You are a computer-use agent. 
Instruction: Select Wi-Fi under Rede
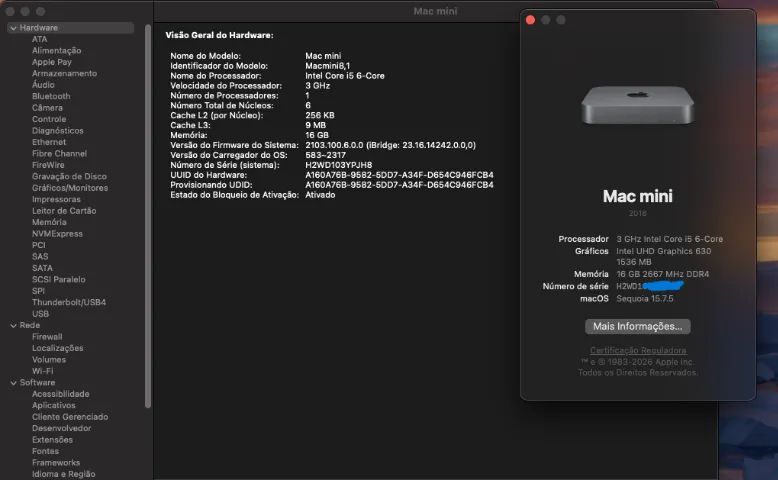(x=43, y=371)
